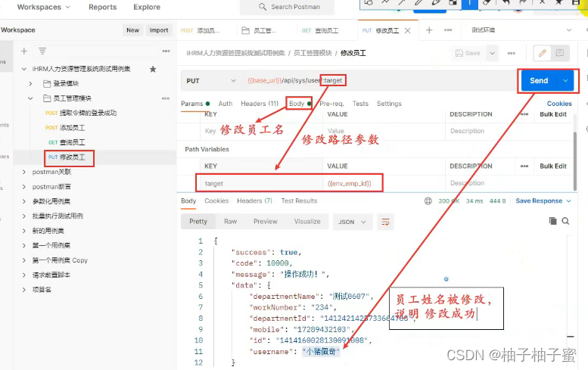
Task: Open the comments mode icon
Action: [559, 53]
